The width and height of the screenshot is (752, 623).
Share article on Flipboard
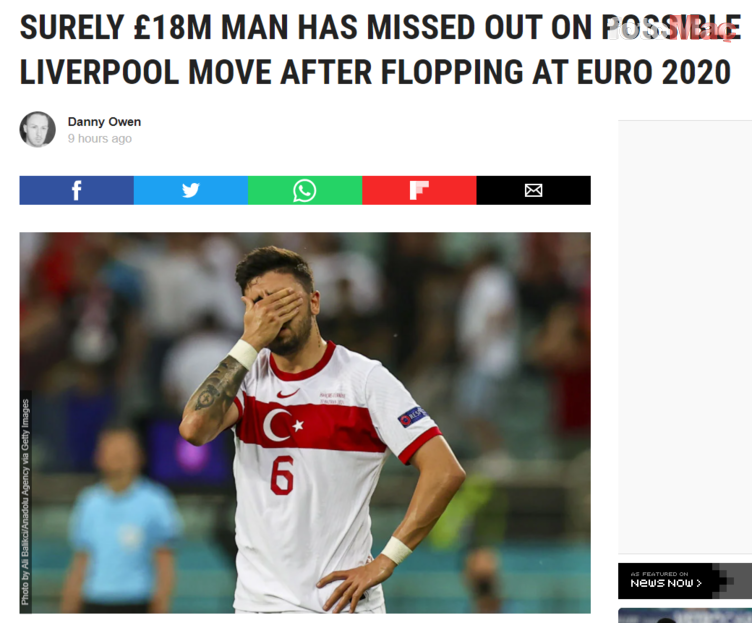(419, 190)
